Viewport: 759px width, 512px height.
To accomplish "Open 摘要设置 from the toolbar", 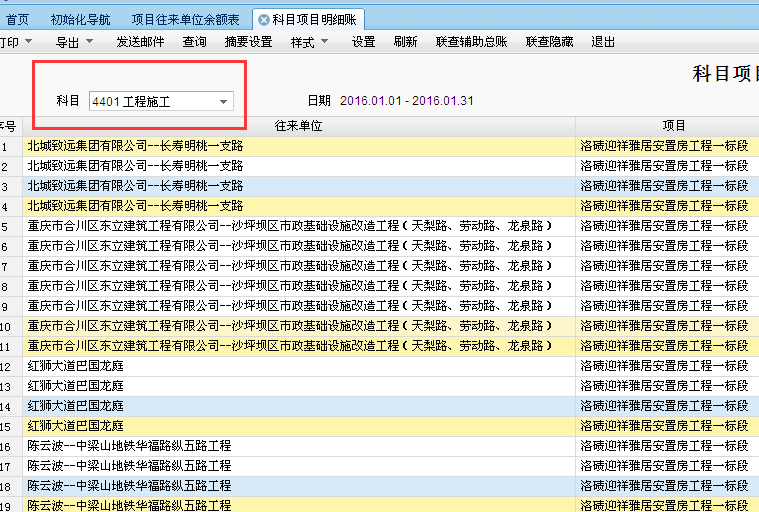I will 249,42.
